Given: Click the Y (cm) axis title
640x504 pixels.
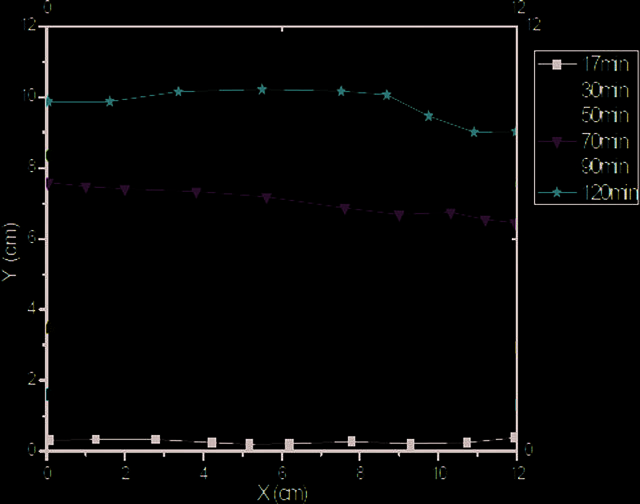Looking at the screenshot, I should 10,252.
